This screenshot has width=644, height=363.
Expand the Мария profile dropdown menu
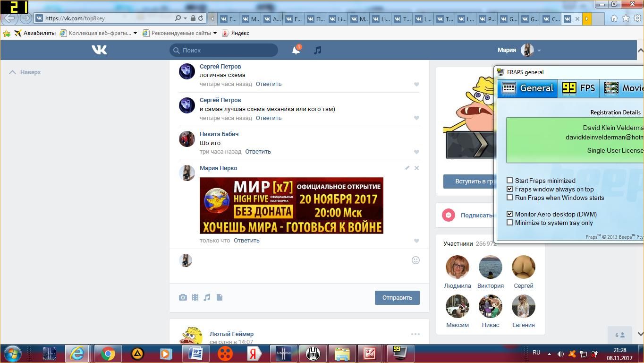pyautogui.click(x=539, y=50)
